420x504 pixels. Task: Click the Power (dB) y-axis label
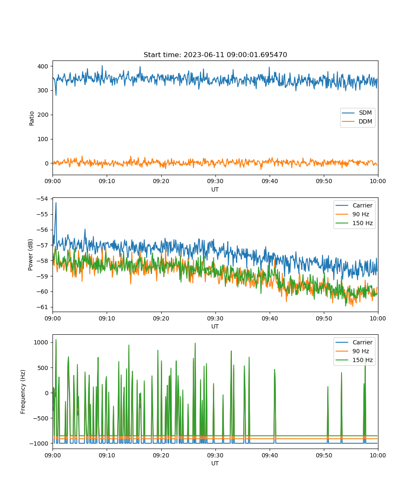(x=31, y=255)
